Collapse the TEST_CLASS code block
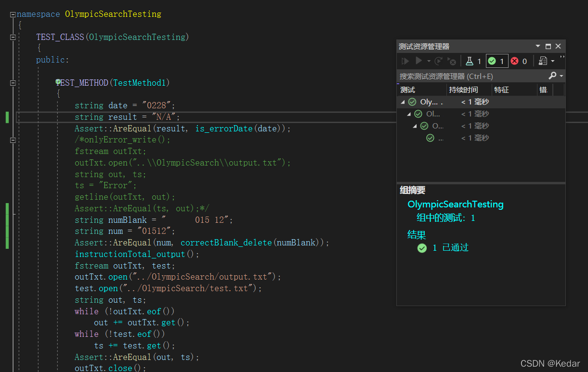Viewport: 588px width, 372px height. [x=13, y=37]
